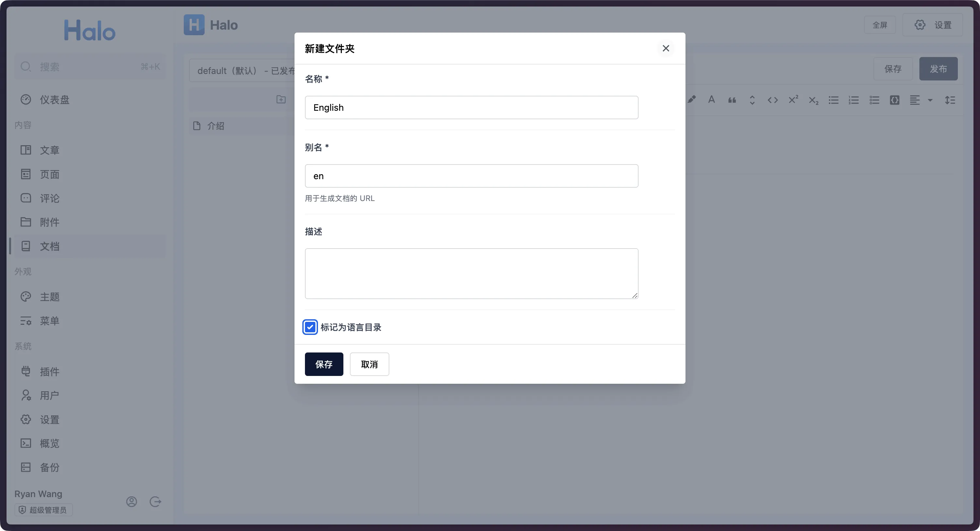This screenshot has width=980, height=531.
Task: Uncheck the 标记为语言目录 checkbox
Action: [310, 327]
